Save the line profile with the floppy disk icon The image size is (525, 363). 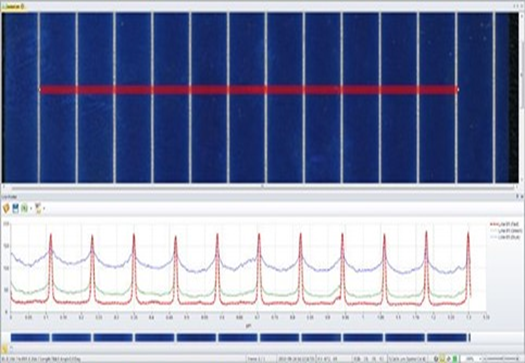(x=15, y=208)
